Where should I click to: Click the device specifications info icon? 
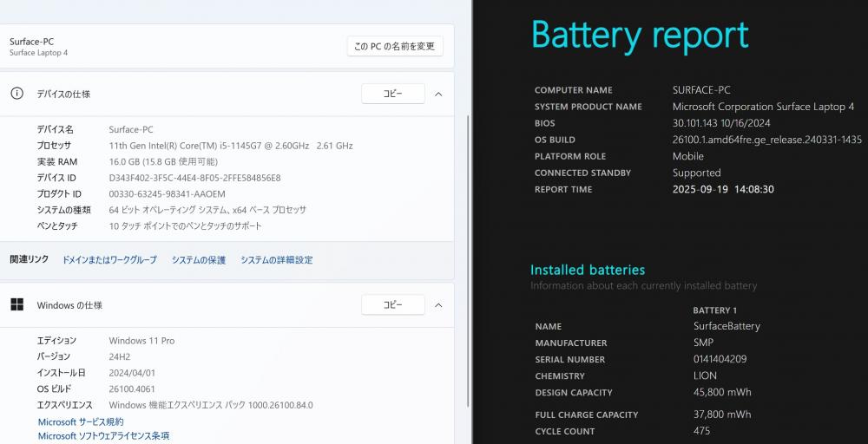pyautogui.click(x=17, y=94)
